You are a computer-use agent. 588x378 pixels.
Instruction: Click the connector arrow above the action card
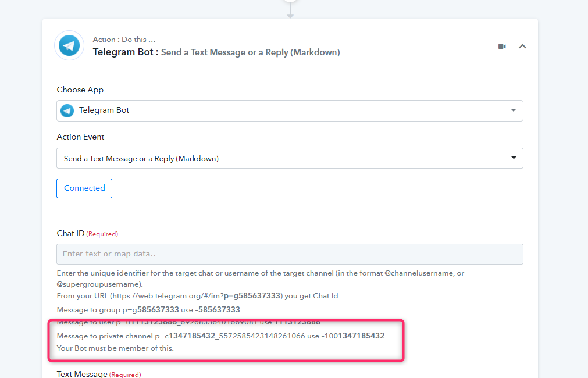(290, 9)
